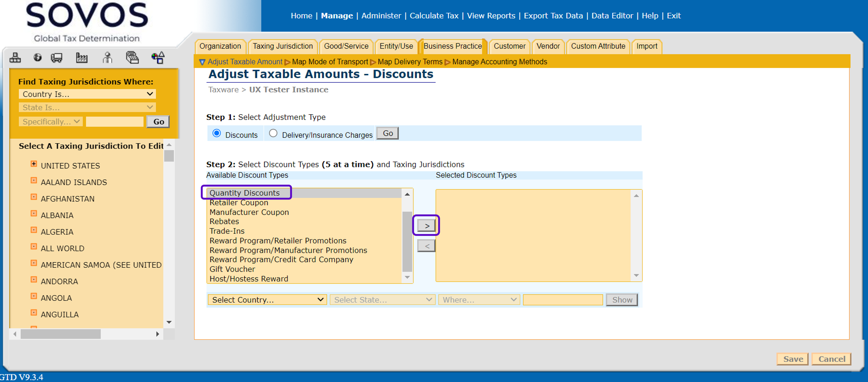Select the Discounts radio button

[x=217, y=133]
